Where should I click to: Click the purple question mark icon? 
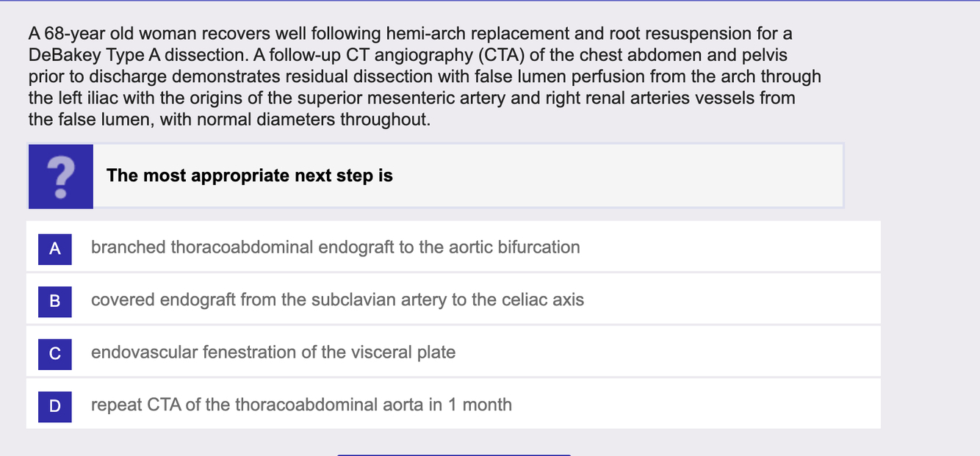pos(60,176)
